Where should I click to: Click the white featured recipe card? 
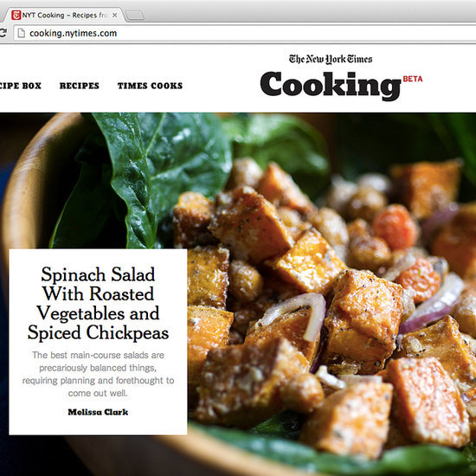pos(98,342)
